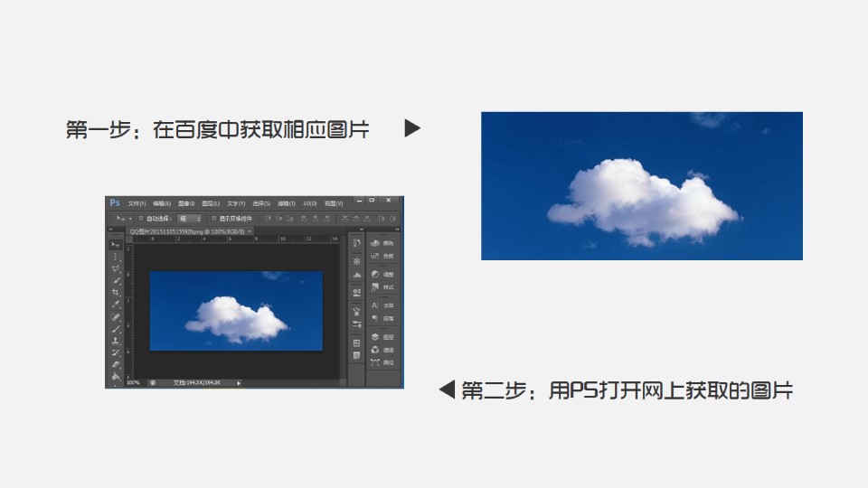Select the Clone Stamp tool
The width and height of the screenshot is (868, 488).
[116, 341]
